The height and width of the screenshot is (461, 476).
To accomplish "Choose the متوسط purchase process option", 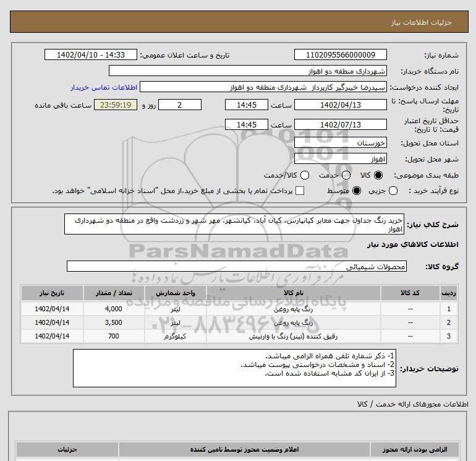I will coord(357,191).
